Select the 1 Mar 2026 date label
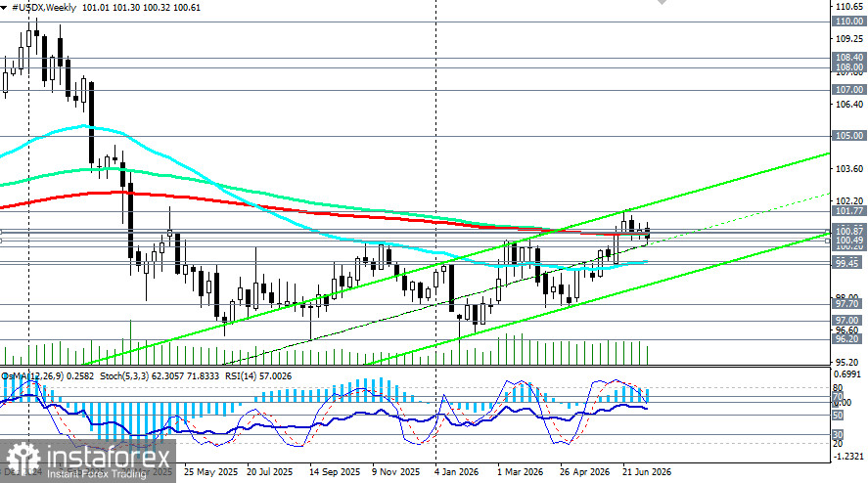Screen dimensions: 868x483 [521, 472]
